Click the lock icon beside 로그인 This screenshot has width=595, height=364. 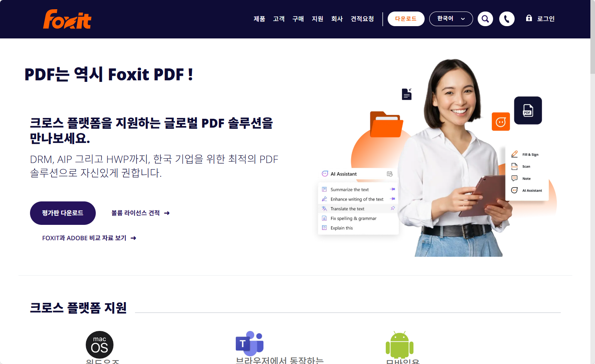coord(529,18)
